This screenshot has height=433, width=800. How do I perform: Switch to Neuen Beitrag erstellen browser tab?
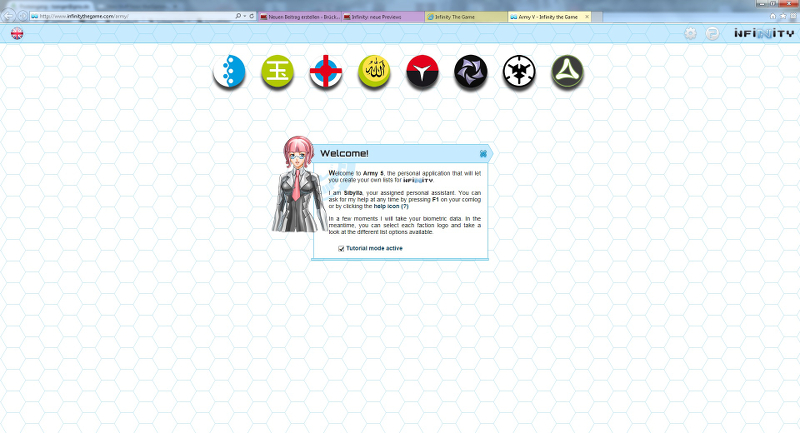tap(300, 17)
